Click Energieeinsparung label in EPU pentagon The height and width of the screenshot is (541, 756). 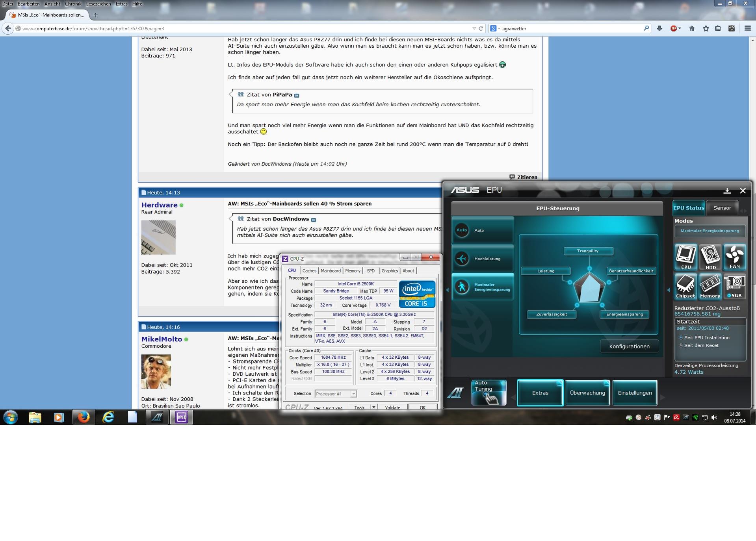624,314
